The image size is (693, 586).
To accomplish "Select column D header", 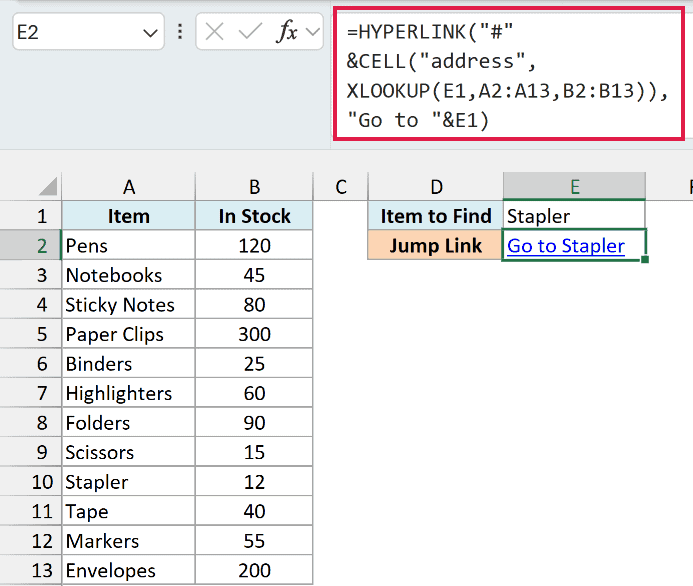I will click(x=436, y=186).
